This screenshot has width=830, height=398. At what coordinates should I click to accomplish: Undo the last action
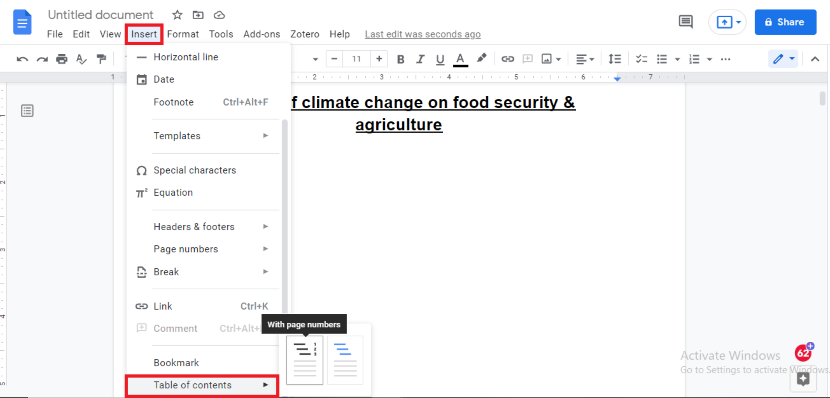click(x=22, y=59)
